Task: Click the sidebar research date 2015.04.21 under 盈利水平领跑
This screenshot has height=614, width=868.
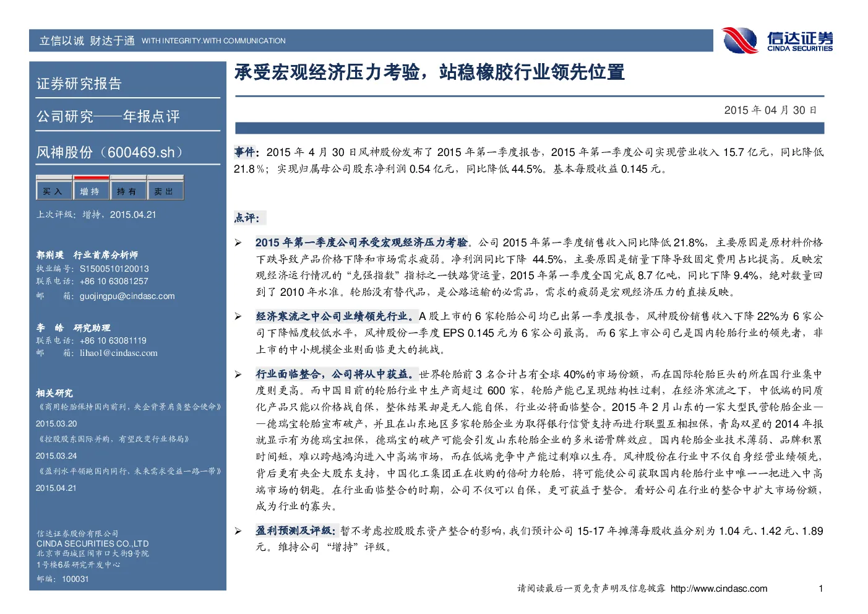Action: pos(56,488)
